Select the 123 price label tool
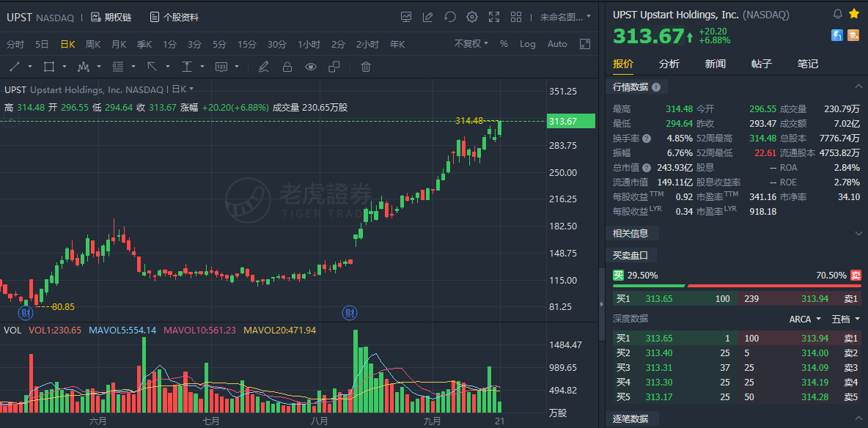The width and height of the screenshot is (868, 428). coord(221,67)
